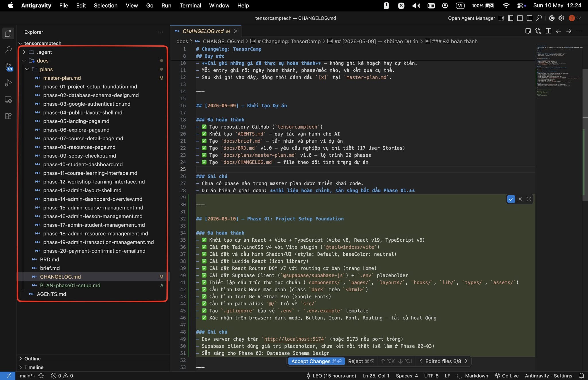Viewport: 588px width, 380px height.
Task: Accept this diff hunk with checkmark icon
Action: click(x=511, y=199)
